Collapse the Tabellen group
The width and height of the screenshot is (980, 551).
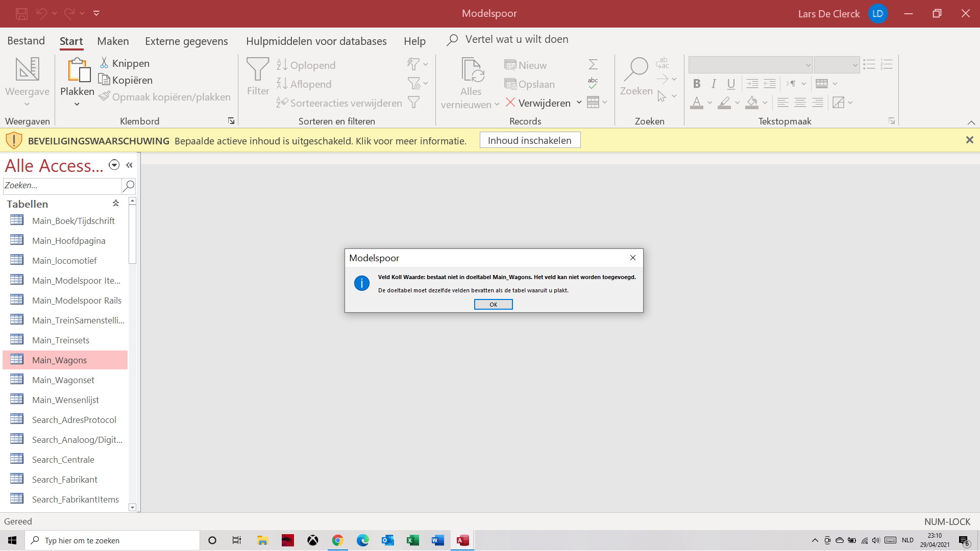pyautogui.click(x=116, y=204)
